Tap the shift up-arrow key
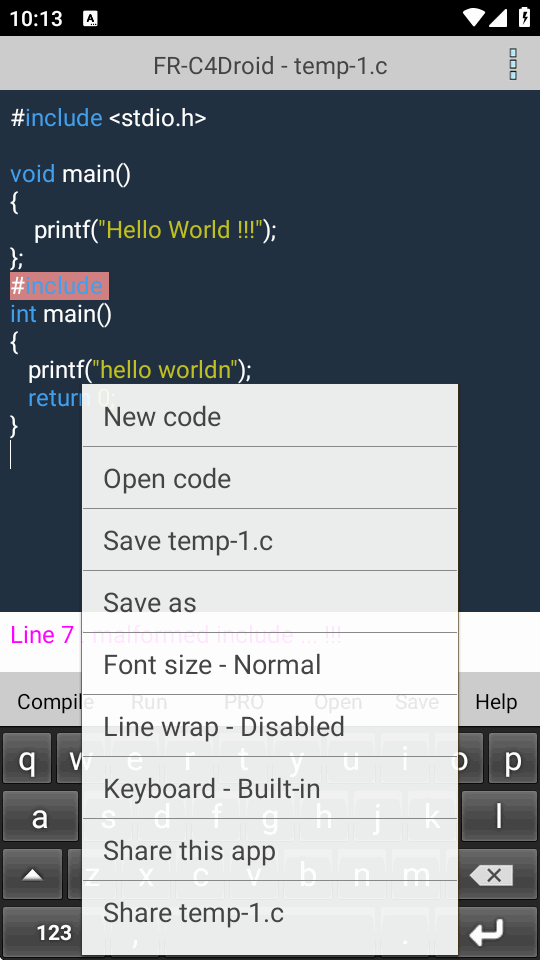 [x=32, y=874]
